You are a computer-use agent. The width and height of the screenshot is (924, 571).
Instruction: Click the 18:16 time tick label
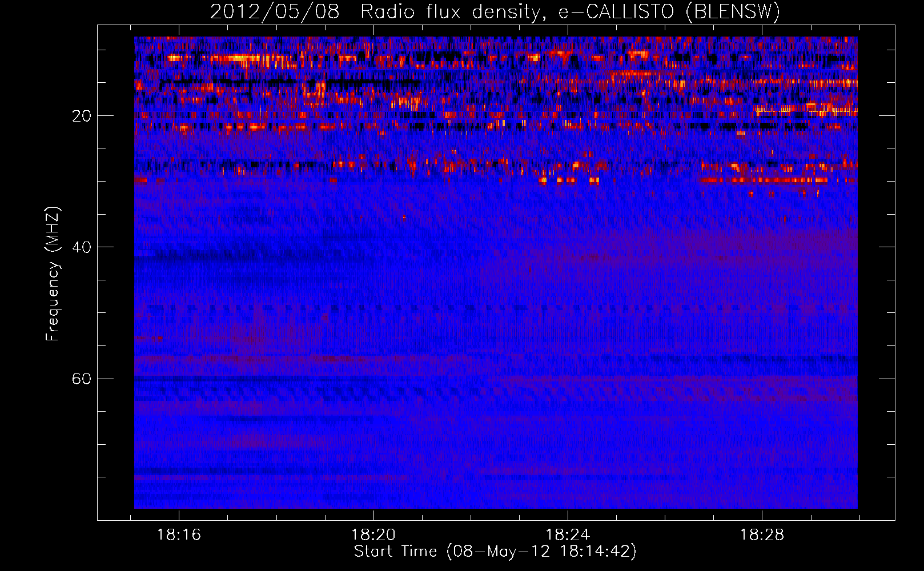pyautogui.click(x=179, y=535)
